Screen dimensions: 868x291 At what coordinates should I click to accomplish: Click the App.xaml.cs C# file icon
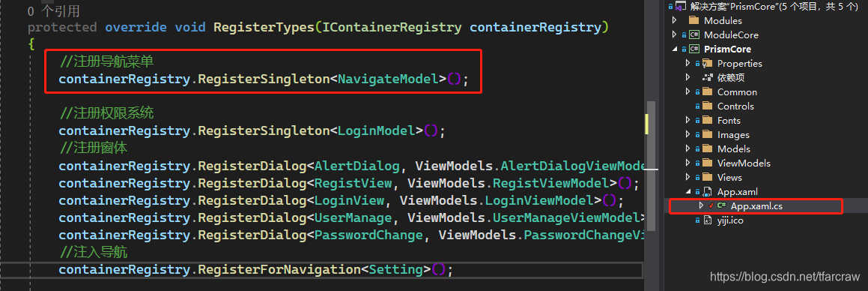click(x=721, y=205)
